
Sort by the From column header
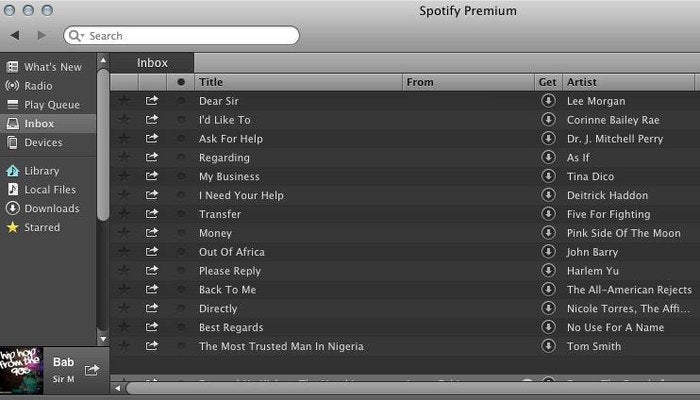click(x=469, y=82)
